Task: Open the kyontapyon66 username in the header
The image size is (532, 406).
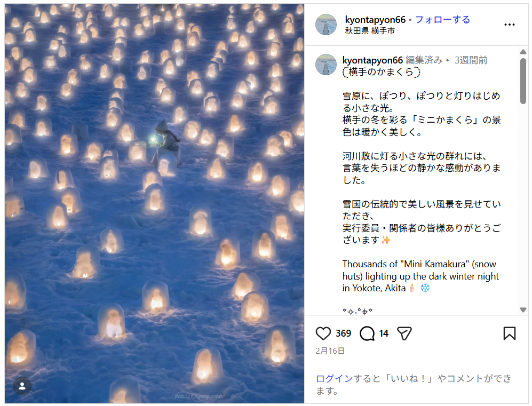Action: coord(375,20)
